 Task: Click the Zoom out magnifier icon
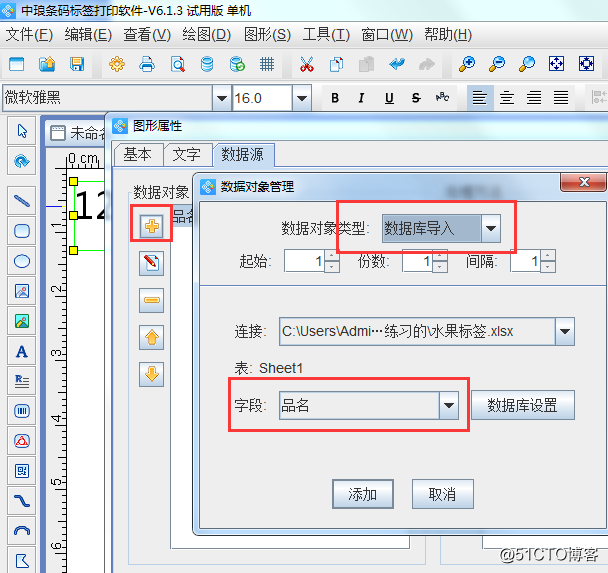coord(497,64)
